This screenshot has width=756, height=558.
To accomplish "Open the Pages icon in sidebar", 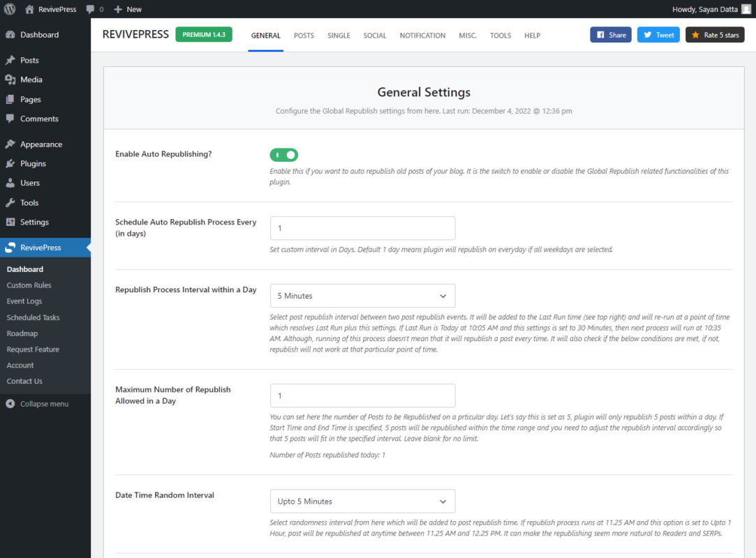I will coord(11,98).
